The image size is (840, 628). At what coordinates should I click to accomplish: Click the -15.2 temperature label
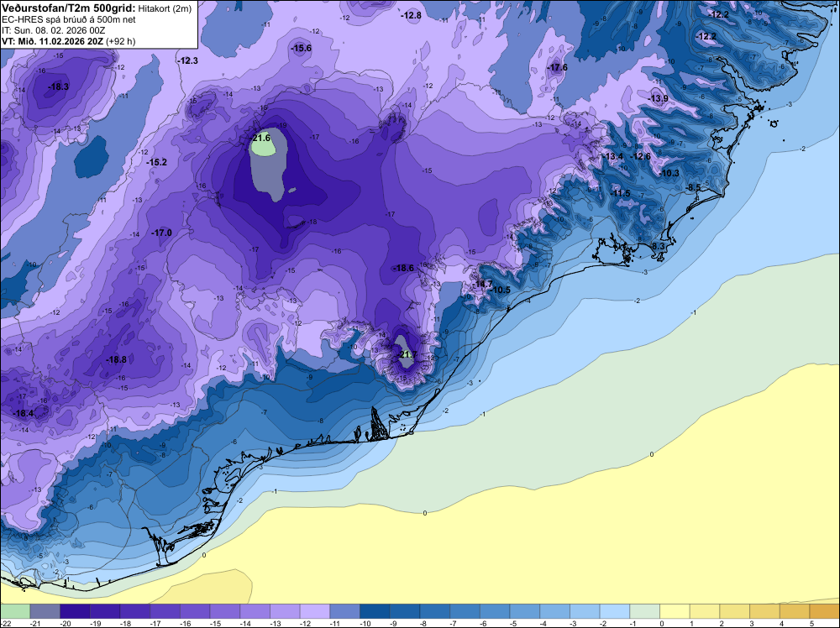click(157, 162)
